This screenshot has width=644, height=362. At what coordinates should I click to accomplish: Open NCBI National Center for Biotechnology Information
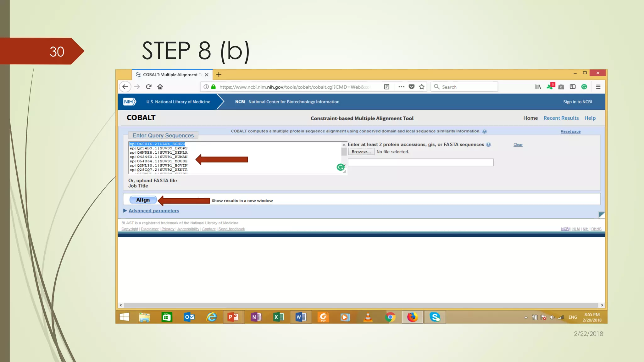point(287,102)
